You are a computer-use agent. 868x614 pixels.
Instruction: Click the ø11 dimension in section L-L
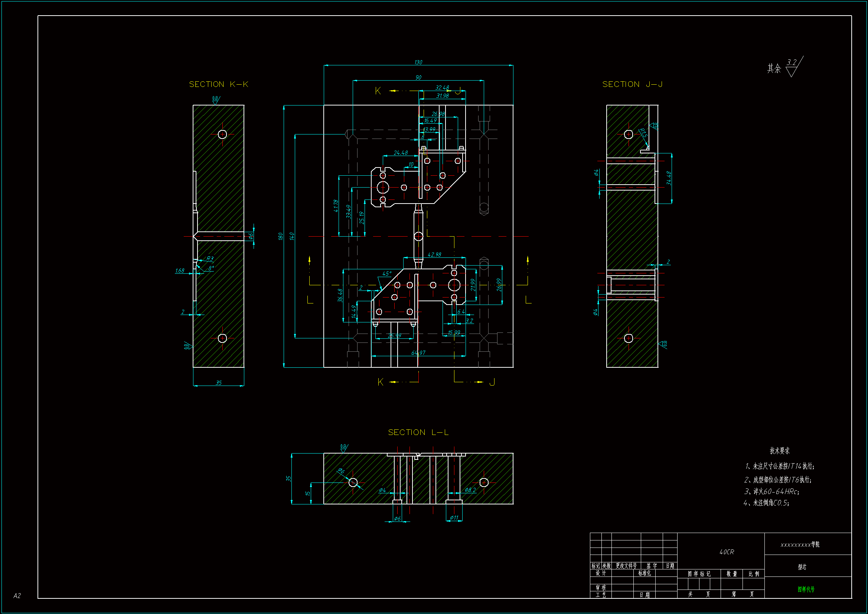pos(454,517)
